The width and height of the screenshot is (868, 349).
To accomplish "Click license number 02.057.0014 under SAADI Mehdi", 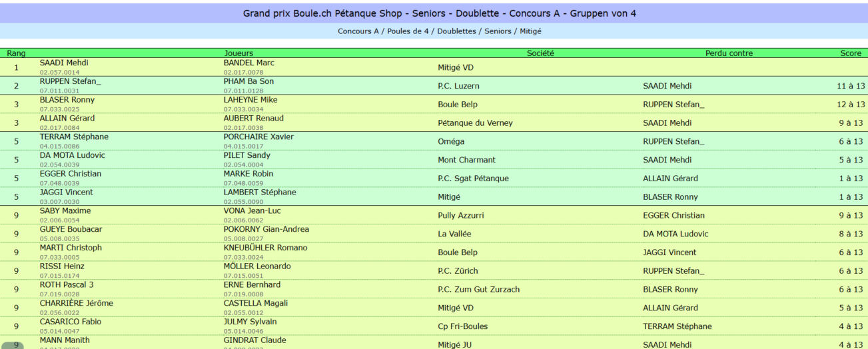I will click(59, 72).
